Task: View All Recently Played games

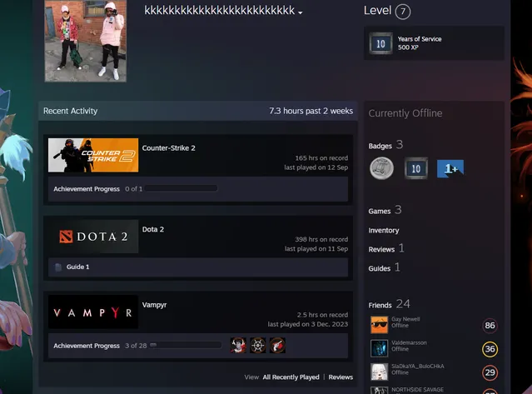Action: click(x=291, y=377)
